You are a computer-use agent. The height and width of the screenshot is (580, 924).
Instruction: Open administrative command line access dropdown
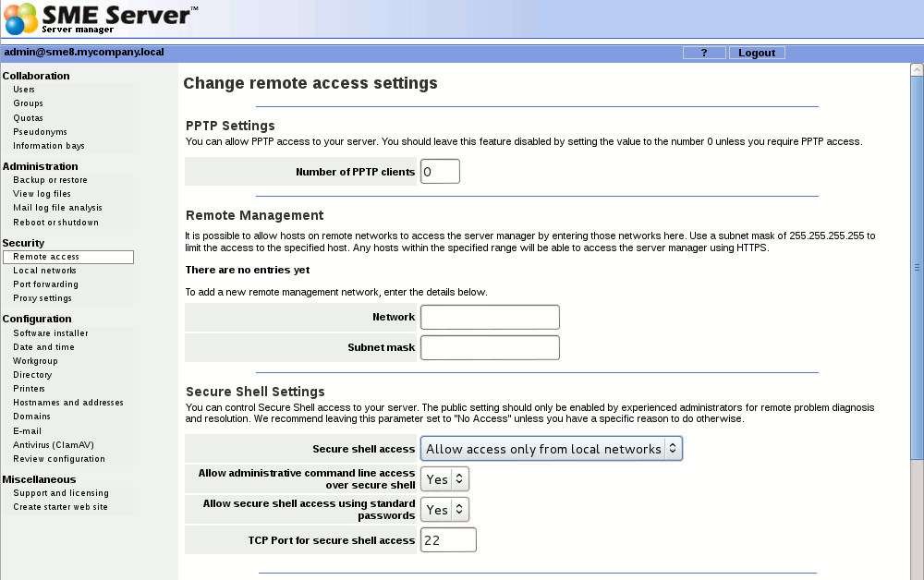[x=445, y=479]
